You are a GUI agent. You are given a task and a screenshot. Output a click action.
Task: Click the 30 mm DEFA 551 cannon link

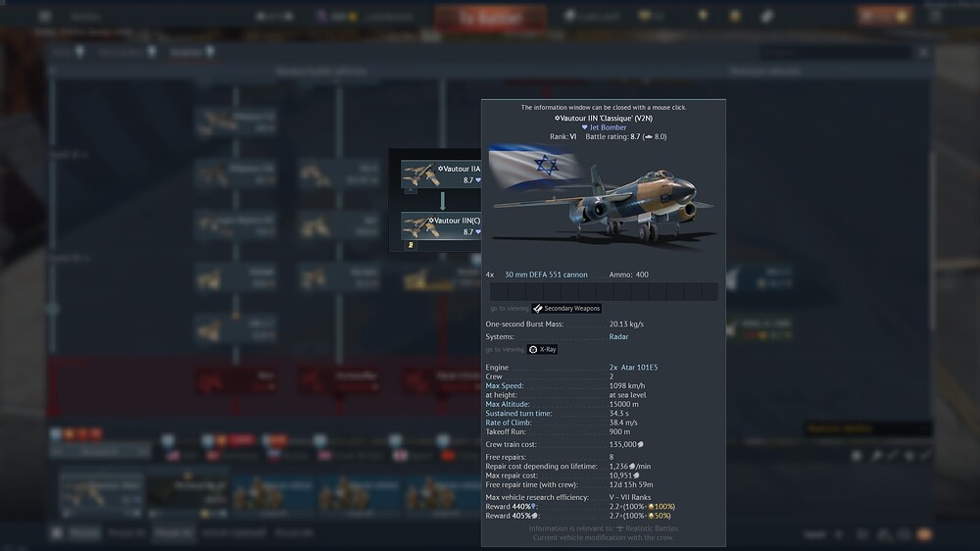pos(546,275)
